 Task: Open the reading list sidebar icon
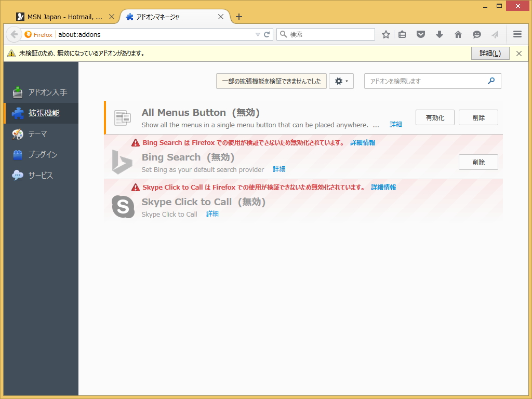coord(402,34)
